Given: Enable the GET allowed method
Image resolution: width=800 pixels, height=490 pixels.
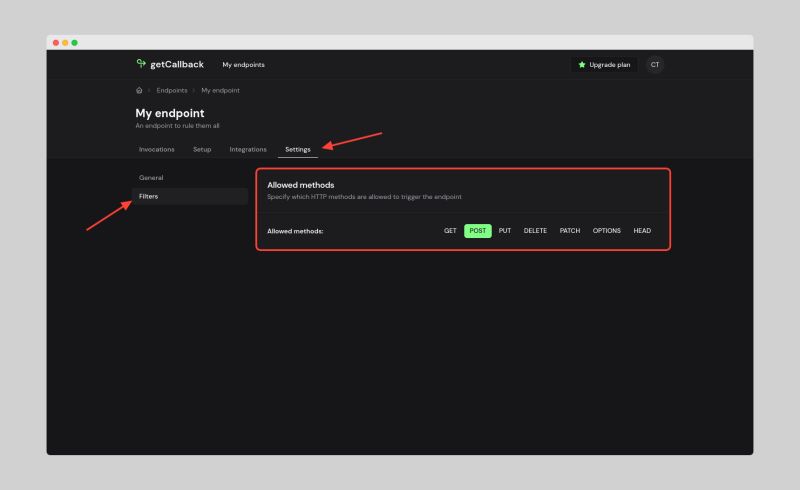Looking at the screenshot, I should (450, 231).
